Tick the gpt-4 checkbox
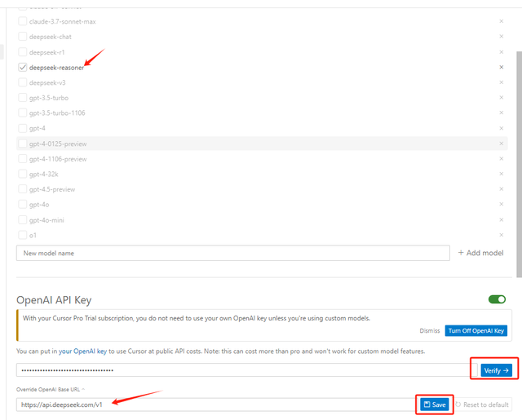Viewport: 522px width, 420px height. coord(22,128)
